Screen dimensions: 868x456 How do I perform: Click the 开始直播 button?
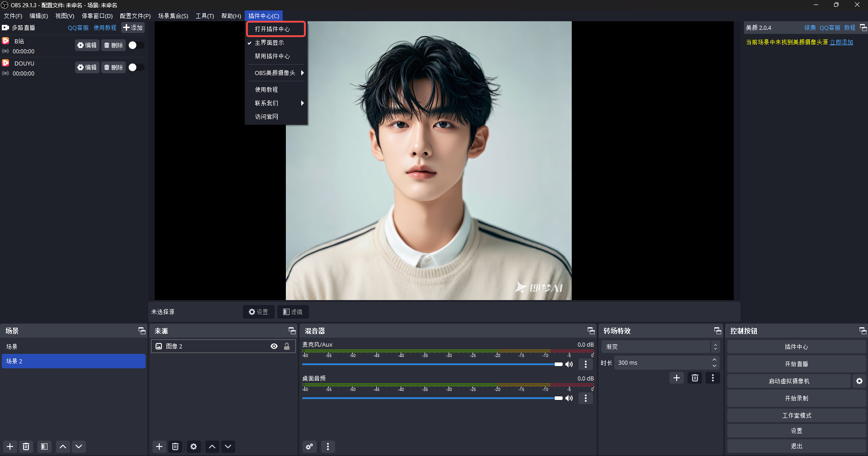(x=796, y=364)
